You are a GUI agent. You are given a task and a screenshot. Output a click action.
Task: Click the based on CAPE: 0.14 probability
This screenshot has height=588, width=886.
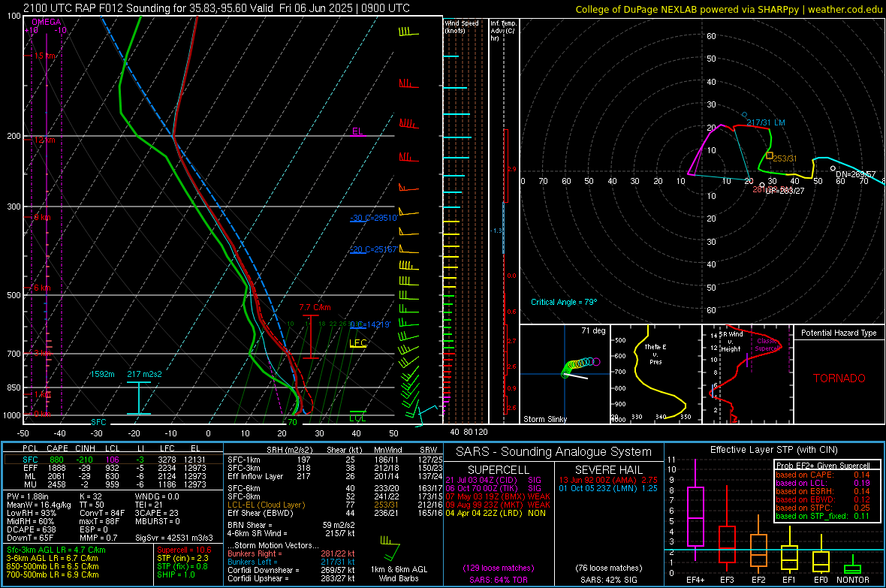pyautogui.click(x=822, y=475)
